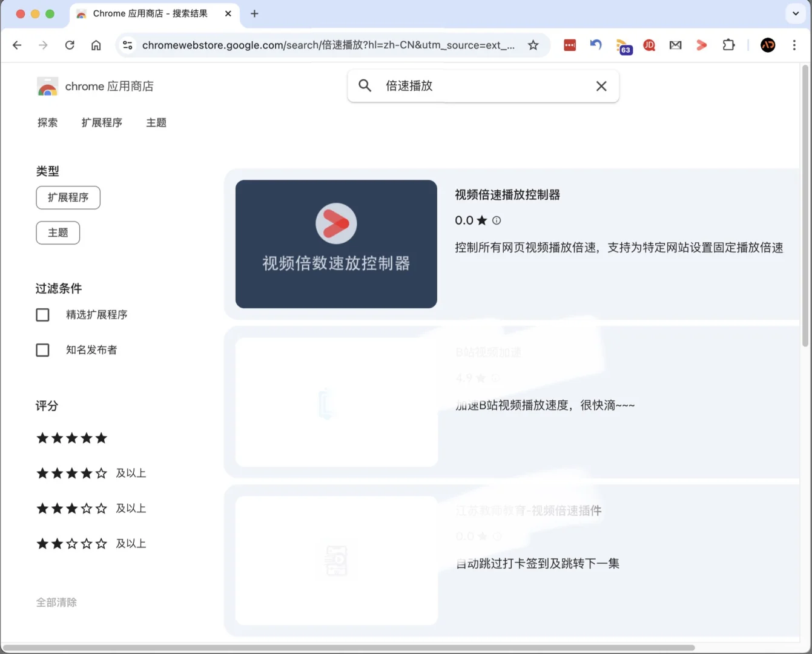Switch to the 扩展程序 section
The image size is (812, 654).
tap(102, 122)
